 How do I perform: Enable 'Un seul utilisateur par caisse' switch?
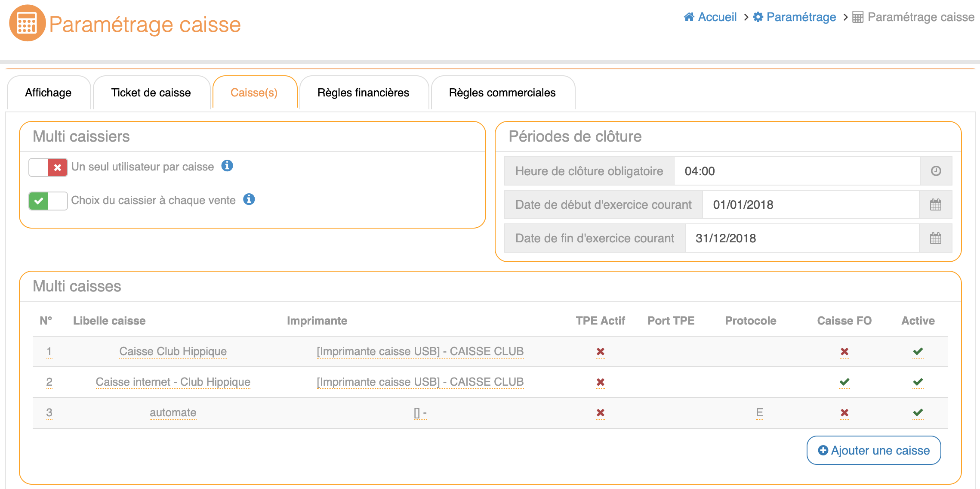click(x=48, y=167)
